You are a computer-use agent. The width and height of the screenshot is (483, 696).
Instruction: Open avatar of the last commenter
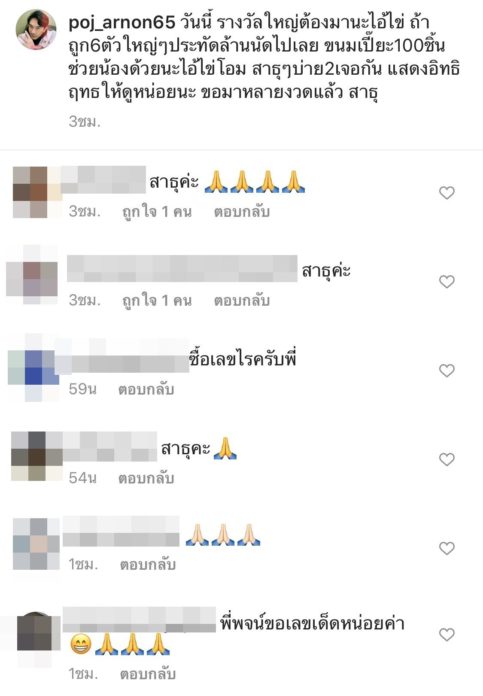[x=38, y=633]
